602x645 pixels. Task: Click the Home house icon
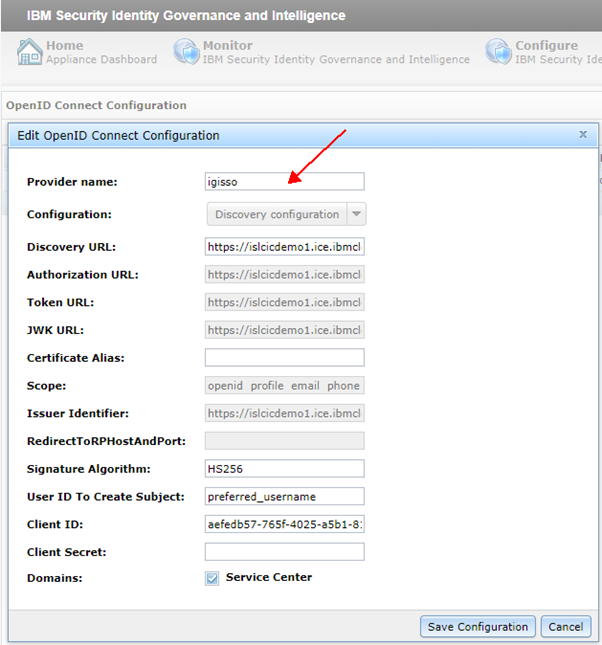tap(30, 52)
